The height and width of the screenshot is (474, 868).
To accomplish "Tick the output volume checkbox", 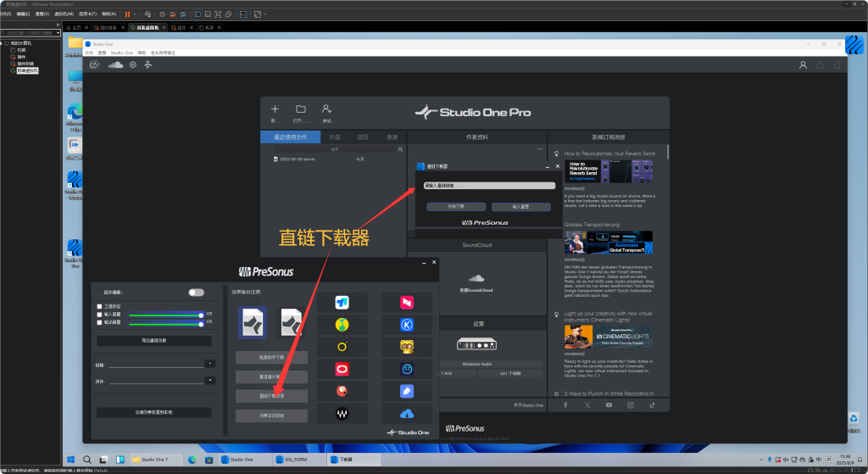I will [100, 322].
